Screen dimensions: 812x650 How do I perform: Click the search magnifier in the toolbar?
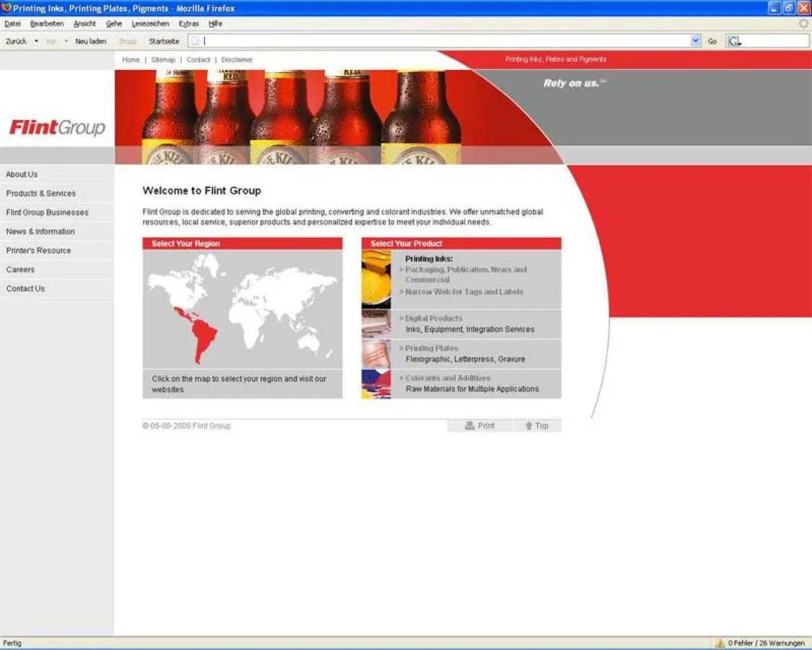tap(733, 40)
